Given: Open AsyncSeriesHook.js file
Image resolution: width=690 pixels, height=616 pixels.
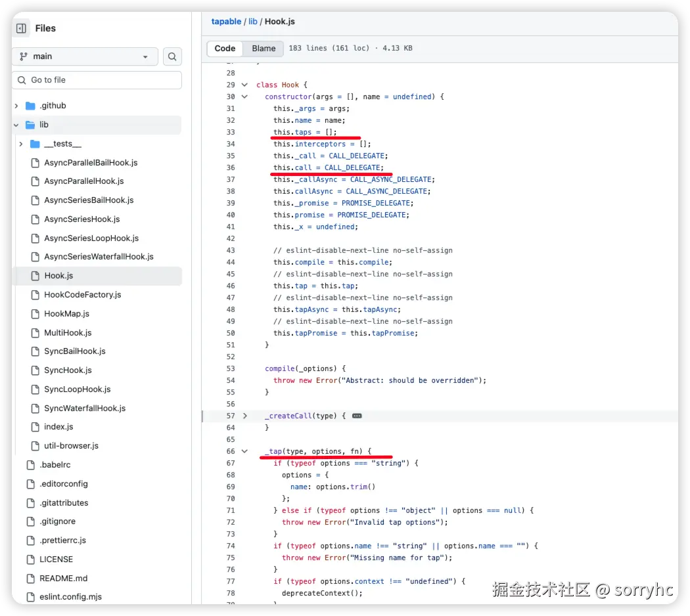Looking at the screenshot, I should click(x=82, y=219).
